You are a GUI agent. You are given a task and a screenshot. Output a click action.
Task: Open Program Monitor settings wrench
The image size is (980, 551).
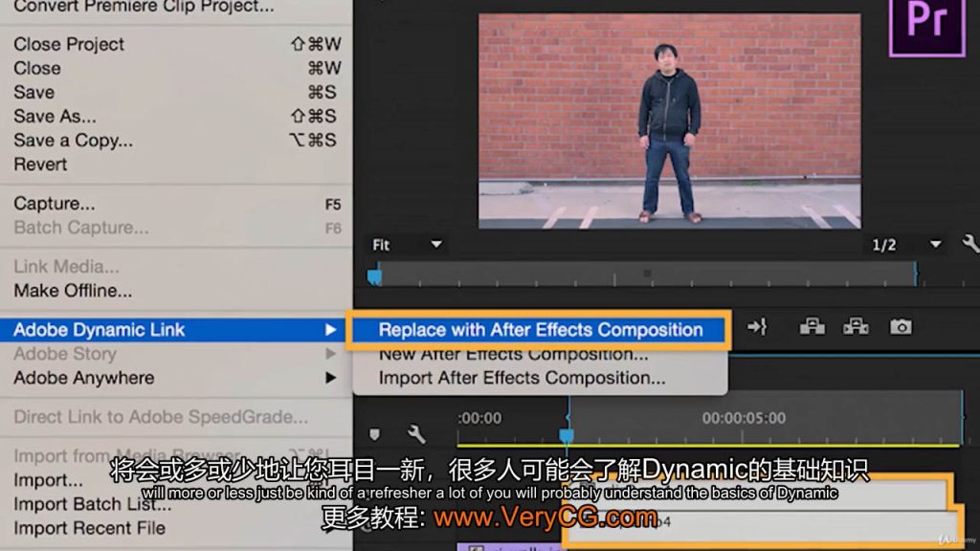[970, 244]
